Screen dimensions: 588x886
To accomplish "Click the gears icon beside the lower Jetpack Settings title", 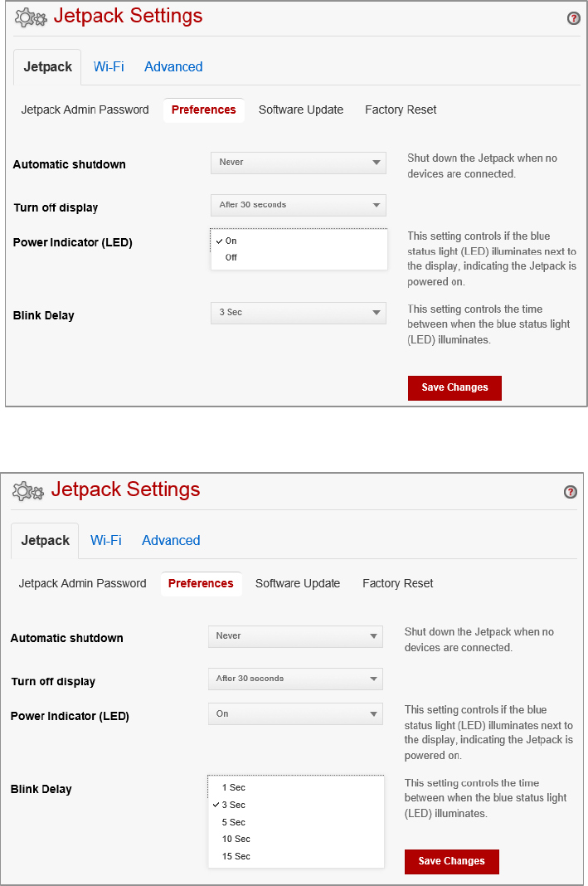I will pos(27,492).
